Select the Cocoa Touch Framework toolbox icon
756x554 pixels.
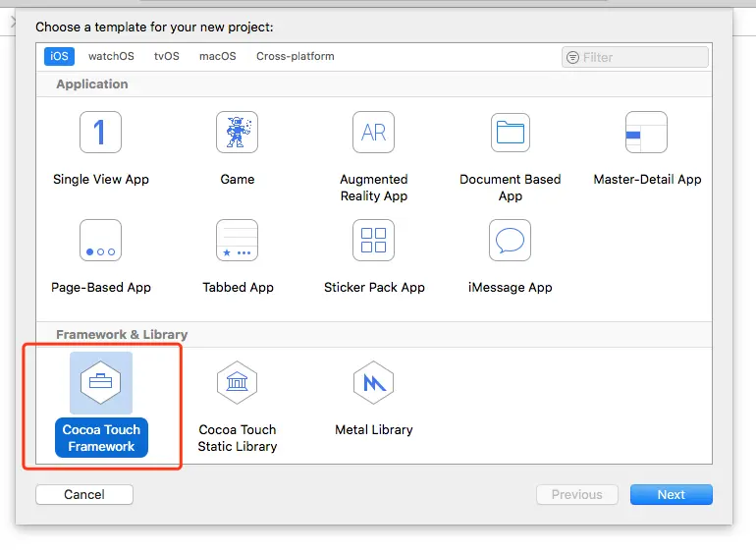tap(101, 382)
